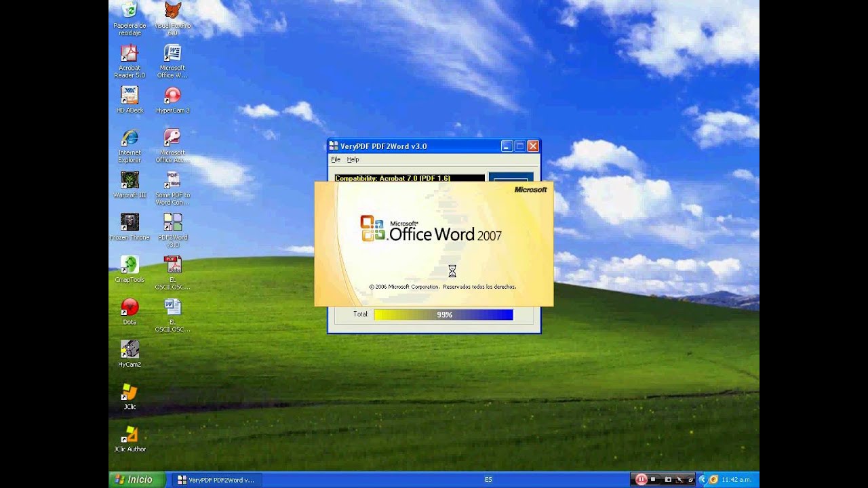Open the Visual FoxPro 6.0 desktop icon
The image size is (868, 488).
click(x=172, y=18)
